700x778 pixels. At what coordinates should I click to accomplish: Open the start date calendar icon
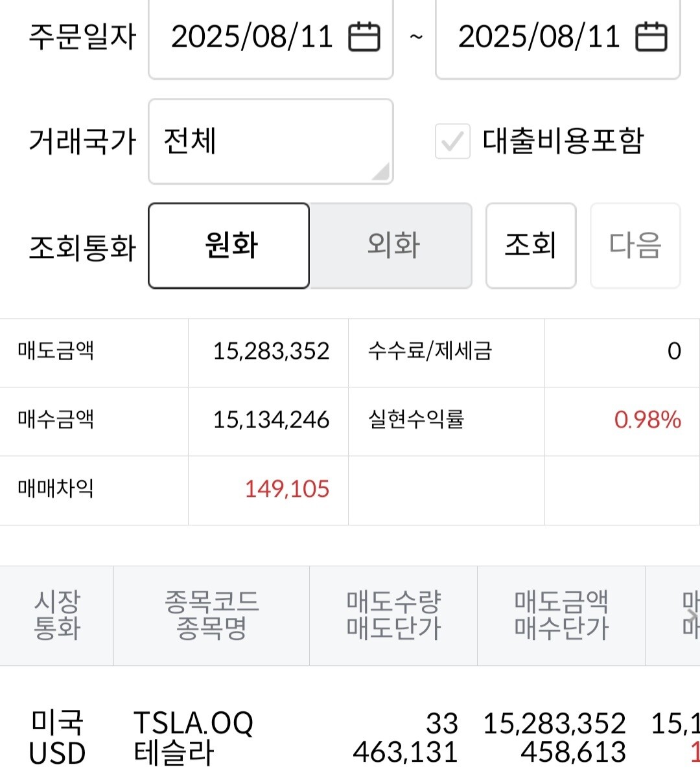click(x=364, y=37)
